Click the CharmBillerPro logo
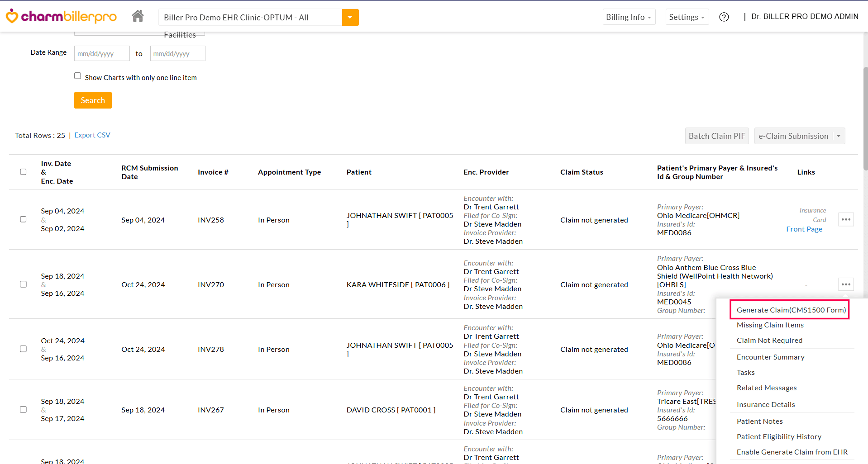 point(61,17)
